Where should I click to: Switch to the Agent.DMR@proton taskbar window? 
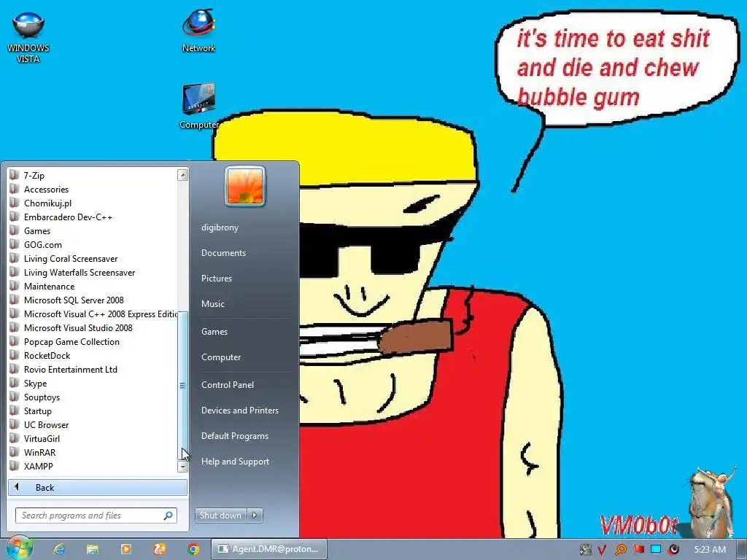click(x=269, y=549)
